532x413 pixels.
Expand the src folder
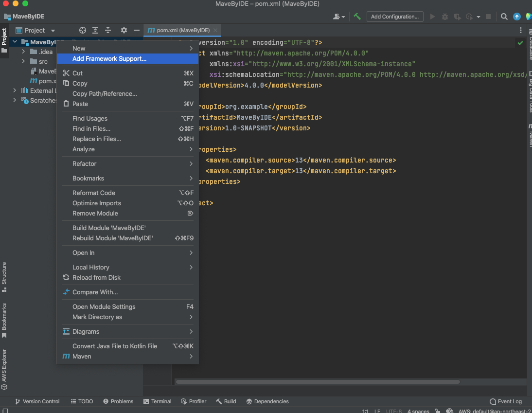(23, 61)
